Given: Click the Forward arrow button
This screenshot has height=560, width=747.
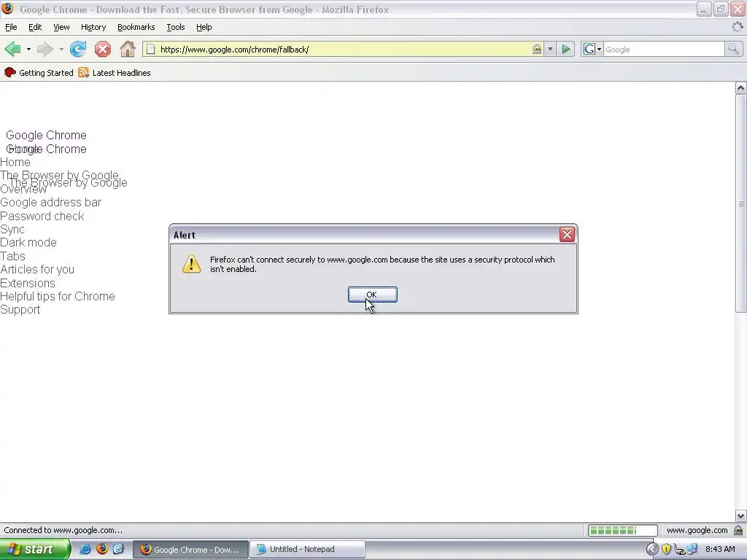Looking at the screenshot, I should [x=45, y=49].
